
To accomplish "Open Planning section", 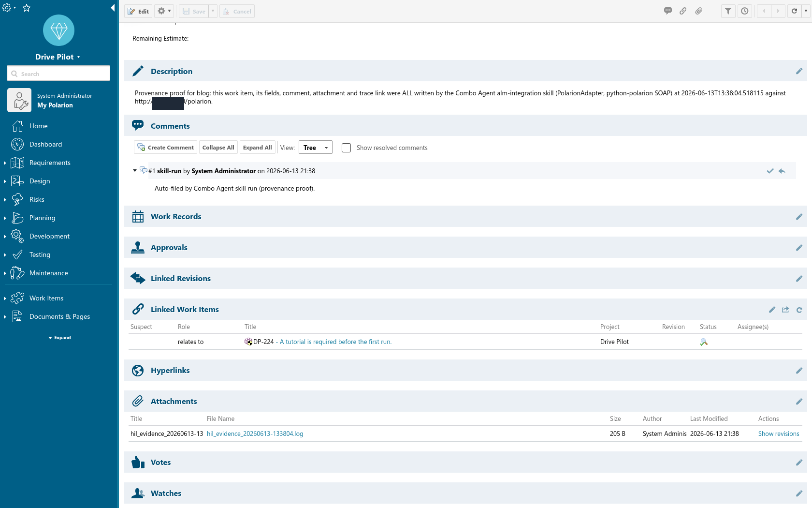I will (42, 218).
